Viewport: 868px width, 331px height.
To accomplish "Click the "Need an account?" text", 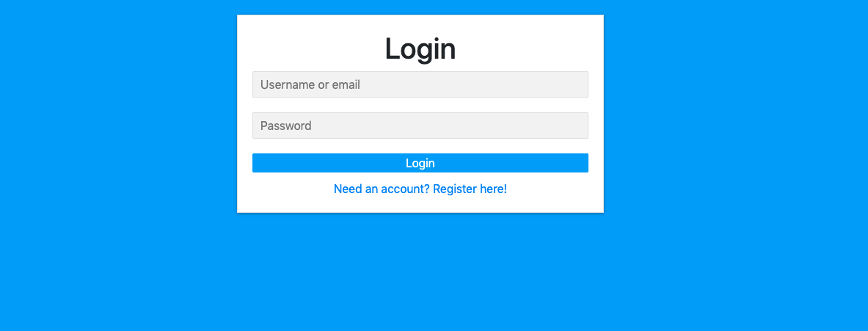I will tap(382, 189).
